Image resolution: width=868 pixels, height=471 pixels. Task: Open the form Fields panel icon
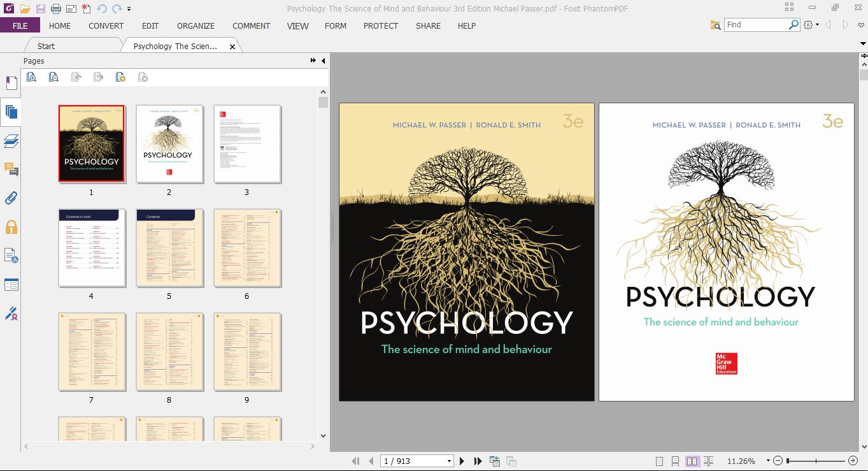pos(11,284)
